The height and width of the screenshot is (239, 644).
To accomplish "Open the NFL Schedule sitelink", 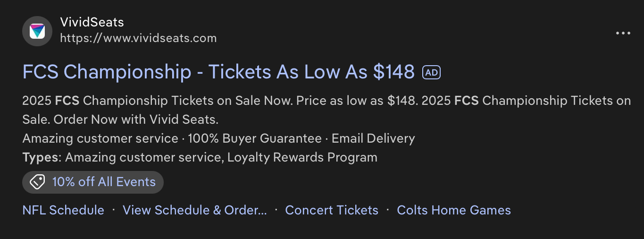I will [63, 210].
